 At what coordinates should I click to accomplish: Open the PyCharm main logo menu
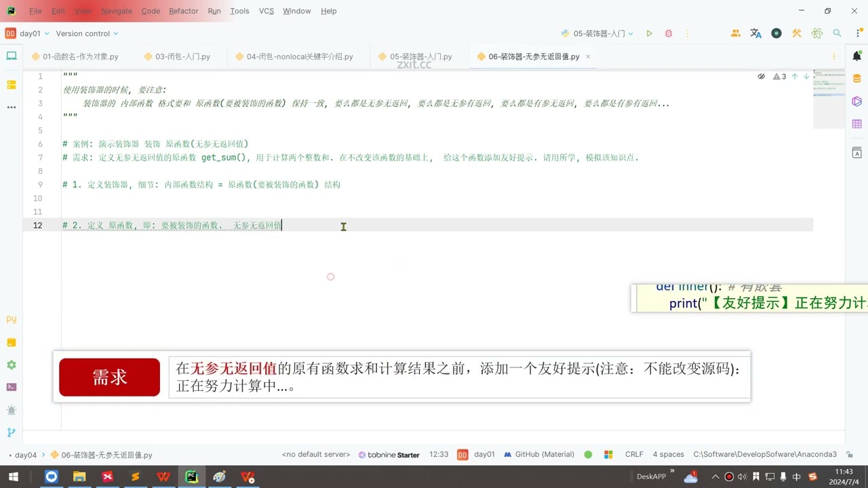12,11
